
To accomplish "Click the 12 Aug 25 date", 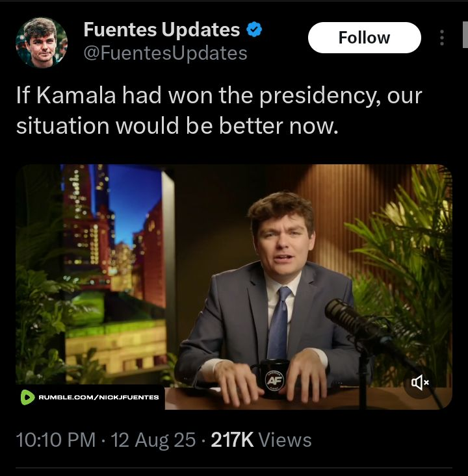I will [x=153, y=440].
